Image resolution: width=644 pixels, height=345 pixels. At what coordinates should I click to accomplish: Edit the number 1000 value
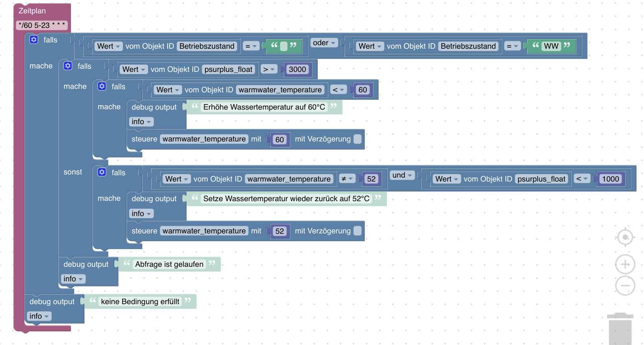(611, 179)
